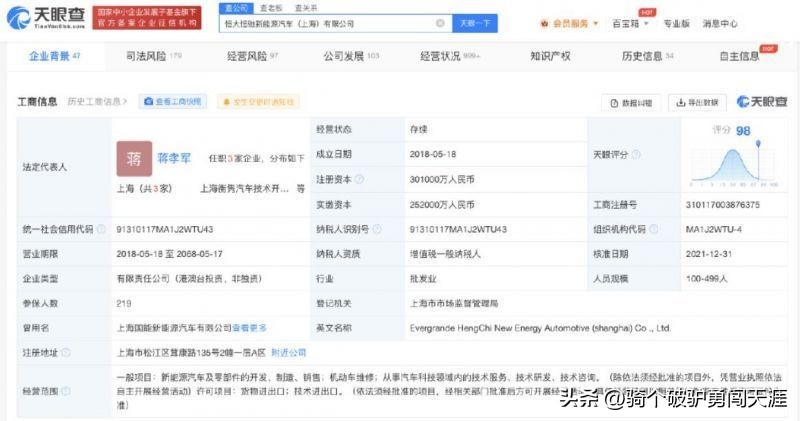Click the 310117003876375 registration number
800x421 pixels.
(722, 205)
